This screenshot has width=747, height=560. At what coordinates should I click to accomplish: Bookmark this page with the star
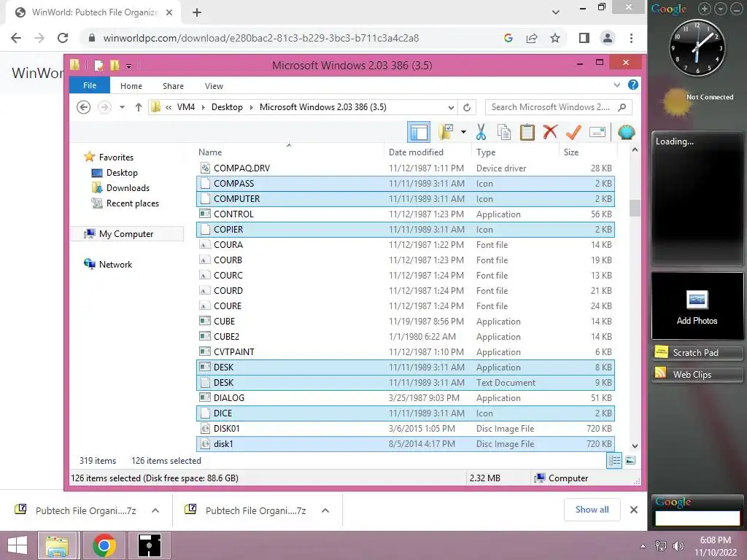click(555, 38)
